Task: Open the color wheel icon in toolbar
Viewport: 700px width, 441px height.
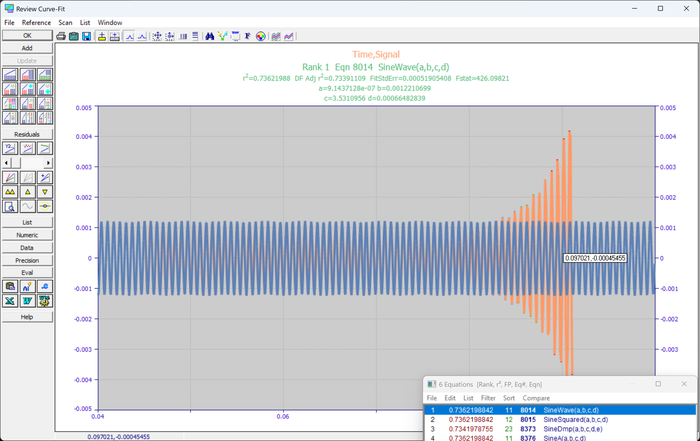Action: pos(260,36)
